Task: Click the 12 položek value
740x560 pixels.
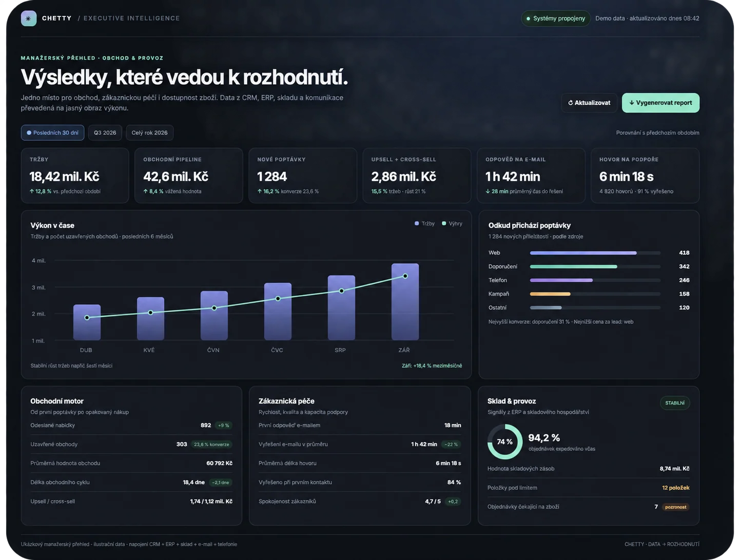Action: click(676, 488)
